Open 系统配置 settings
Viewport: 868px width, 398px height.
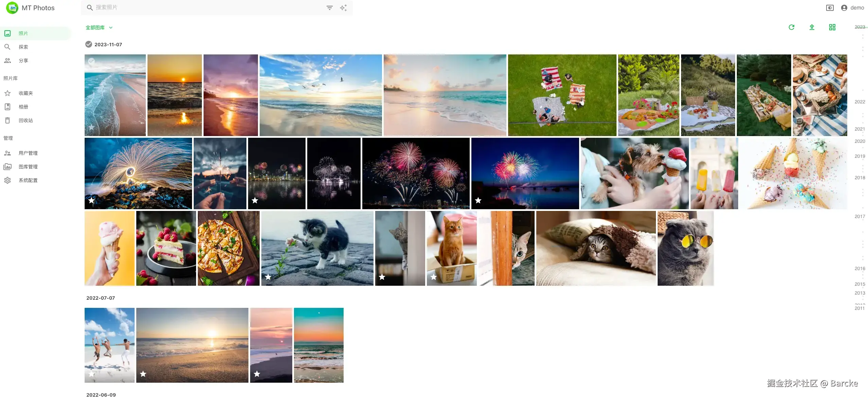(28, 180)
